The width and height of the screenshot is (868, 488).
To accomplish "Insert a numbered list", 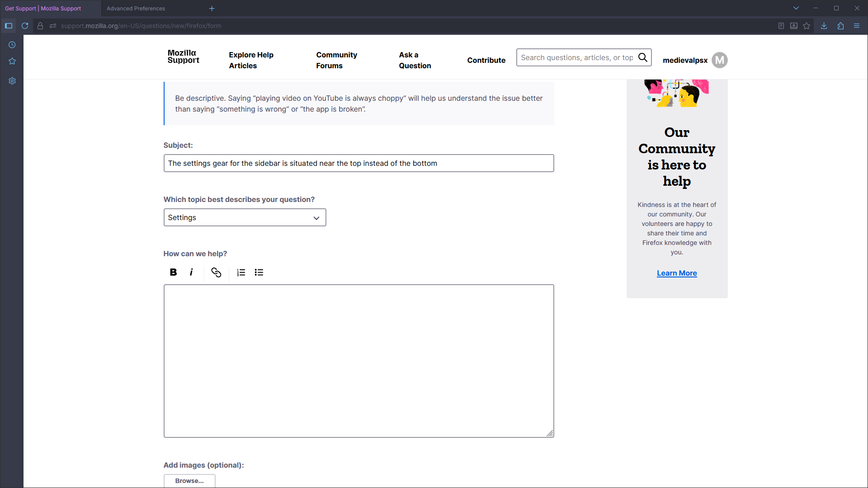I will coord(241,272).
